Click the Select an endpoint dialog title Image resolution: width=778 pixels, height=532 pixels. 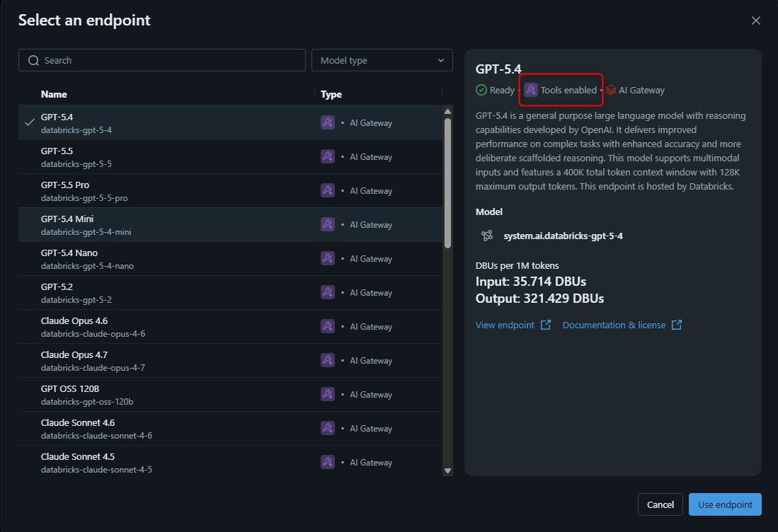(x=84, y=21)
